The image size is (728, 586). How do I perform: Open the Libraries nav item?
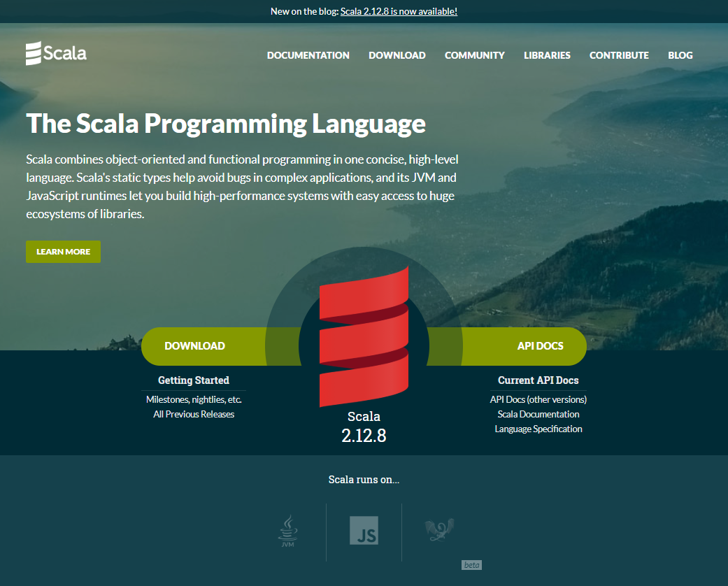pyautogui.click(x=547, y=55)
